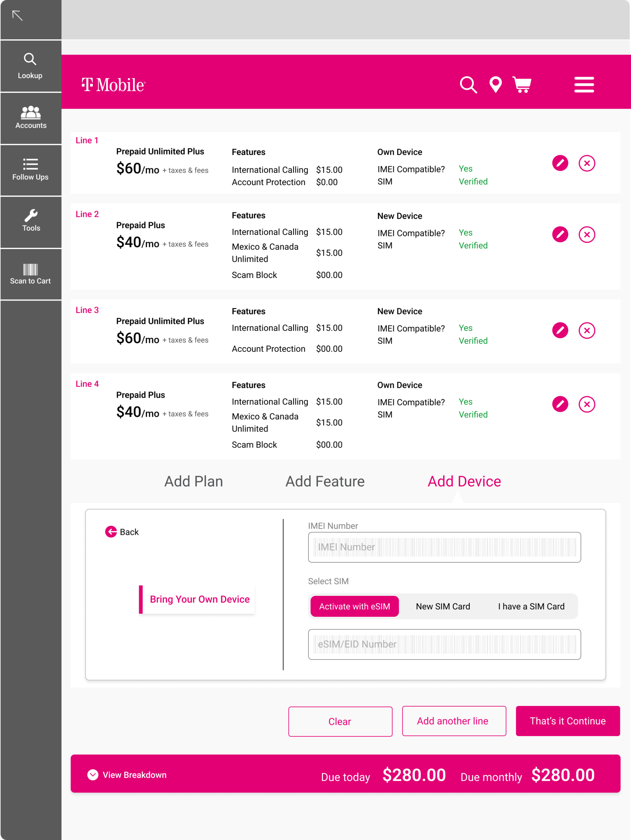Select Activate with eSIM option

pos(354,606)
